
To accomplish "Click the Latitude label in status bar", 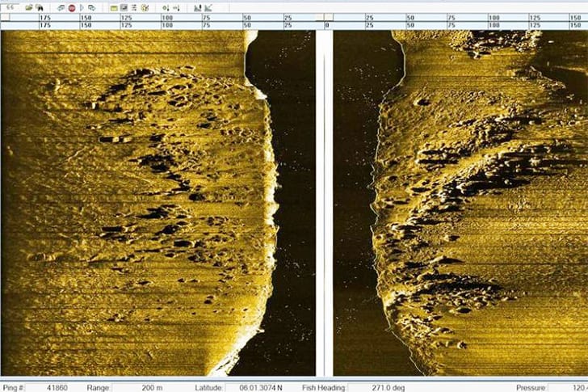I will (209, 387).
